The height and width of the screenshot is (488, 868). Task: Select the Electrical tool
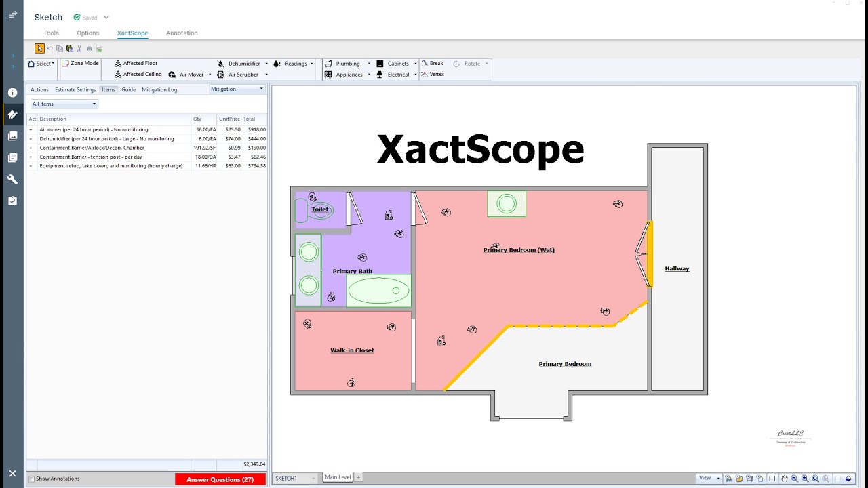(x=393, y=75)
